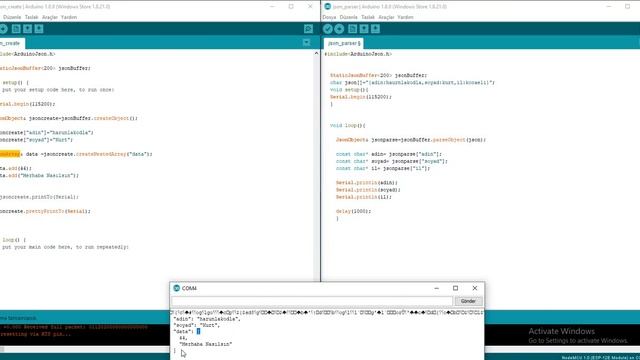Maximize the COM4 serial monitor window
This screenshot has width=640, height=360.
pyautogui.click(x=456, y=288)
